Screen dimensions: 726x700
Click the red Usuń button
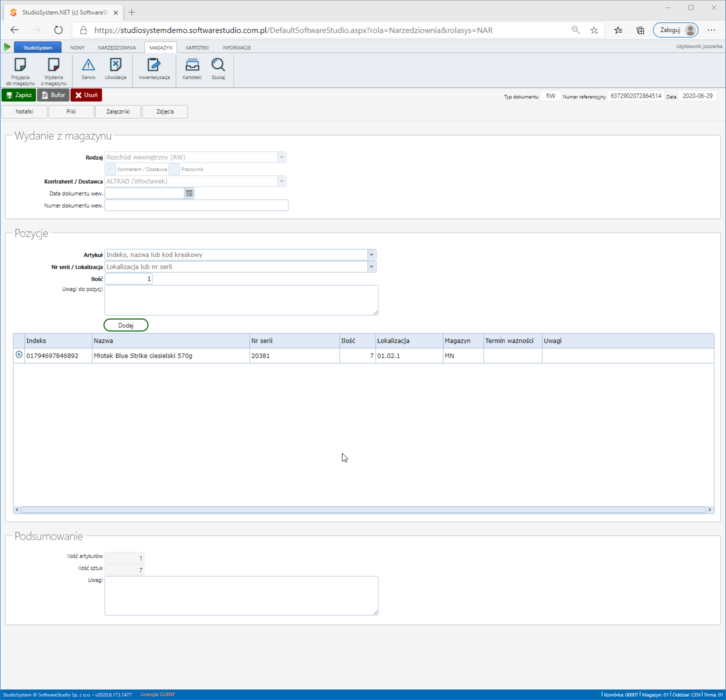click(x=86, y=95)
